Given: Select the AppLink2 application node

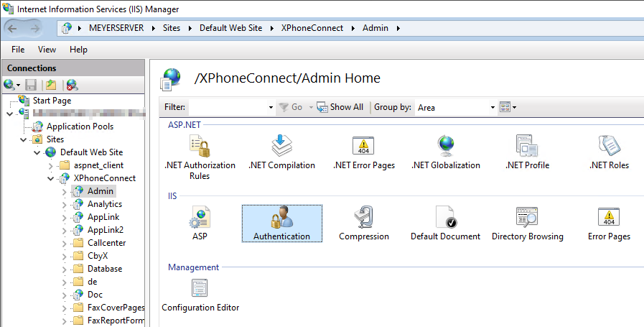Looking at the screenshot, I should pos(106,230).
